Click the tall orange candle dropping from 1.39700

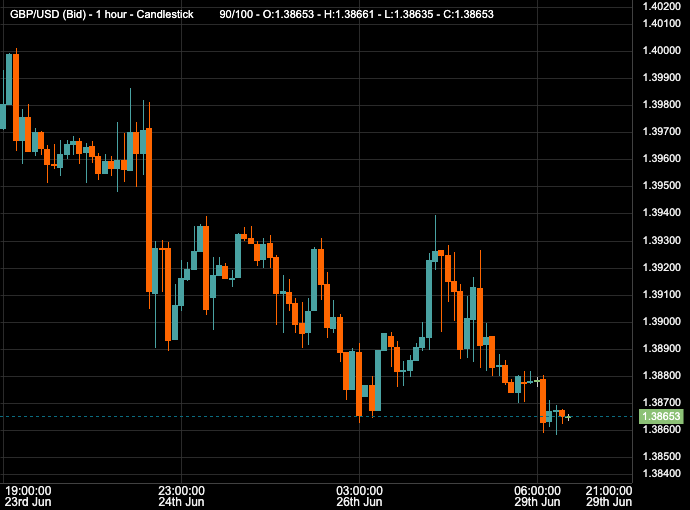click(x=149, y=210)
